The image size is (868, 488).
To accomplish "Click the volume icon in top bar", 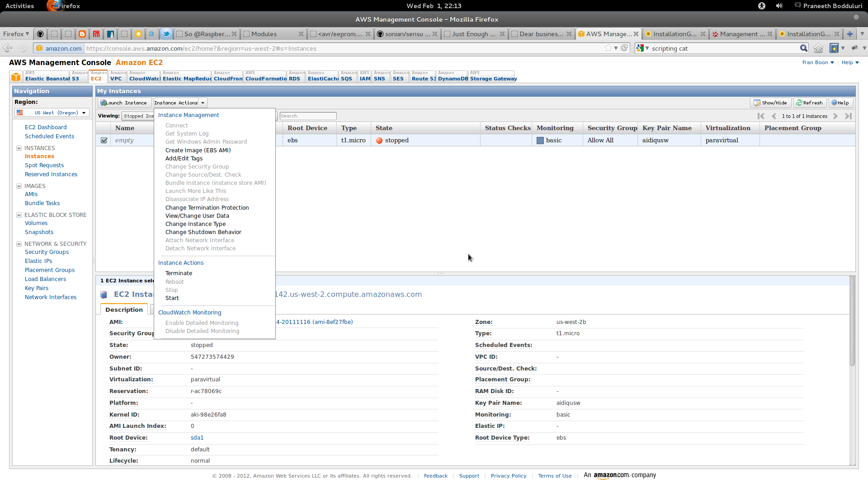I will pyautogui.click(x=779, y=6).
